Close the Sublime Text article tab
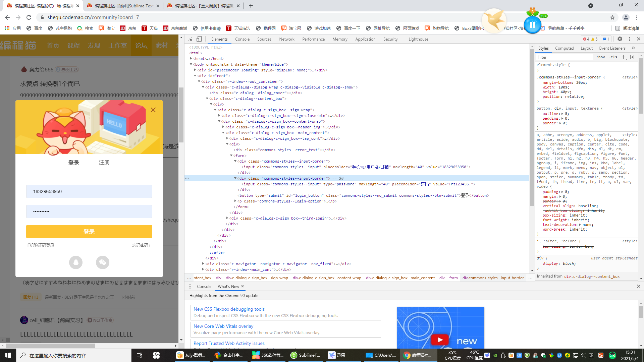Screen dimensions: 644x362 pos(158,6)
